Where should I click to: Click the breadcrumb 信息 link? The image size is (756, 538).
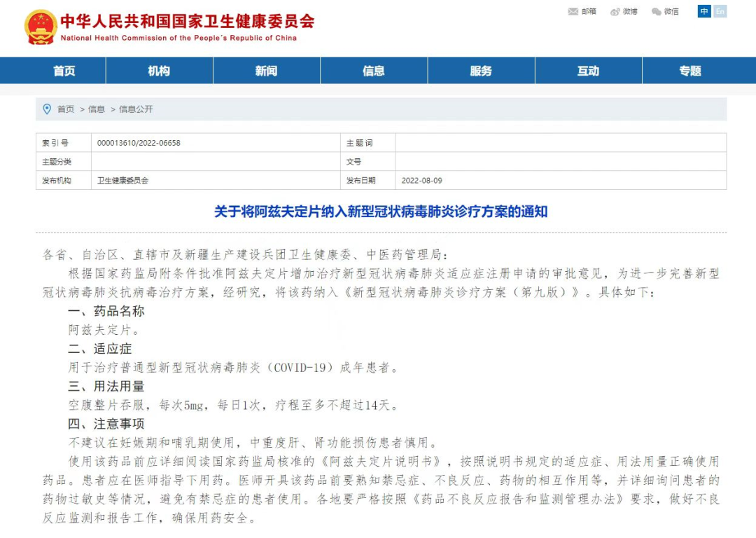pos(96,109)
